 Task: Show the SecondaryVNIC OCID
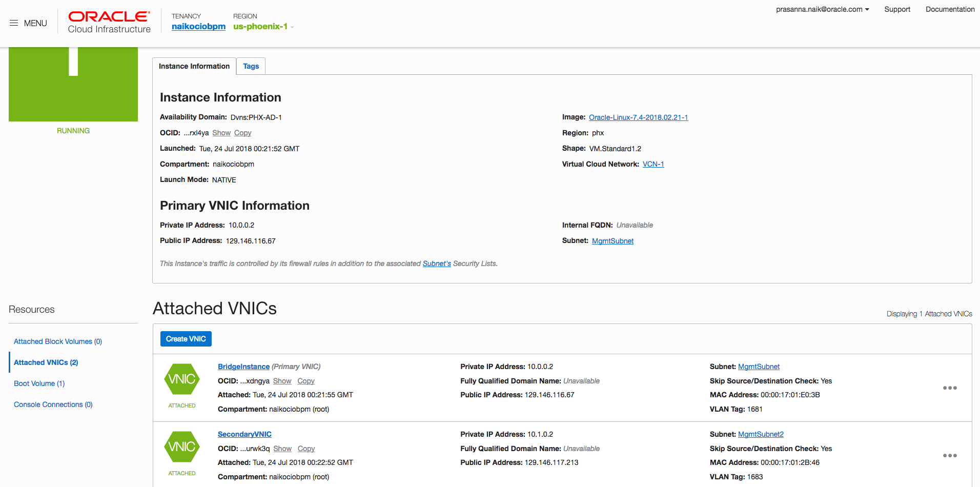coord(282,449)
